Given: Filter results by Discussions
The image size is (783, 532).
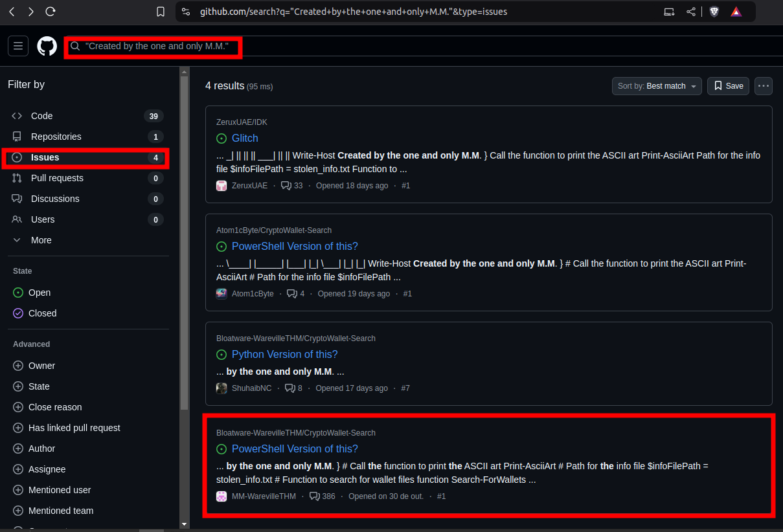Looking at the screenshot, I should pyautogui.click(x=87, y=199).
